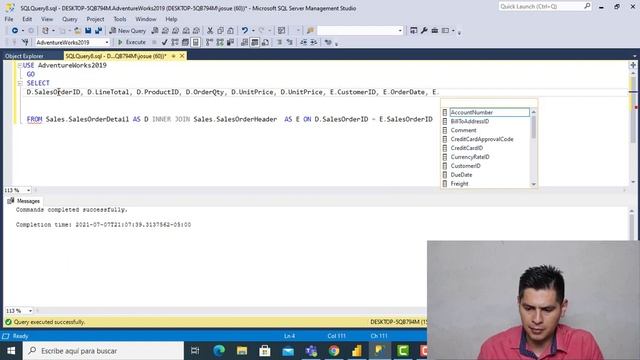Click the IntelliSense list scrollbar thumb

(x=533, y=127)
